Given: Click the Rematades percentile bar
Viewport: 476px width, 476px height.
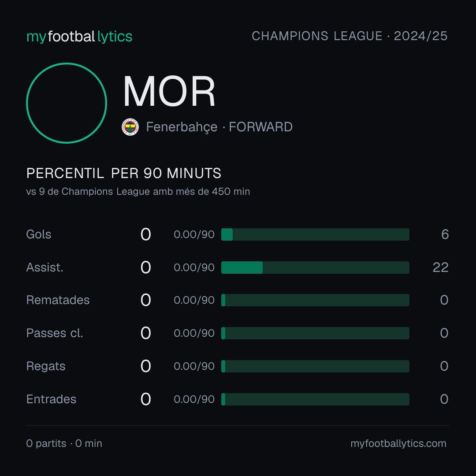Looking at the screenshot, I should [x=315, y=300].
